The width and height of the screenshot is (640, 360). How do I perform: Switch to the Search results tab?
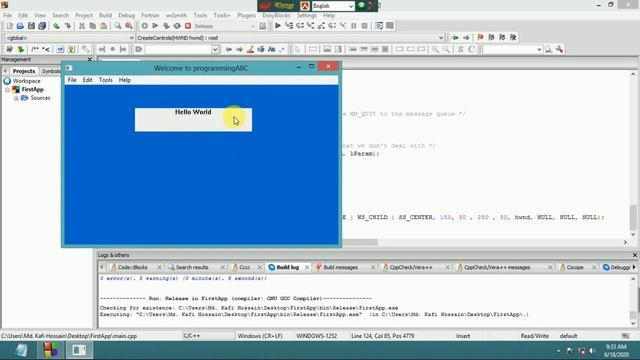point(192,267)
